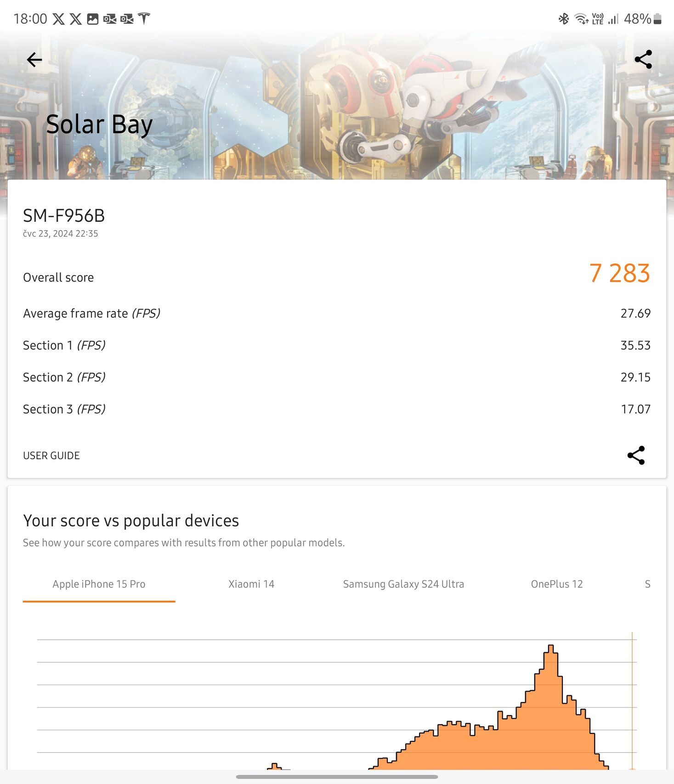Tap the bottom navigation gesture handle
The height and width of the screenshot is (784, 674).
pos(337,777)
